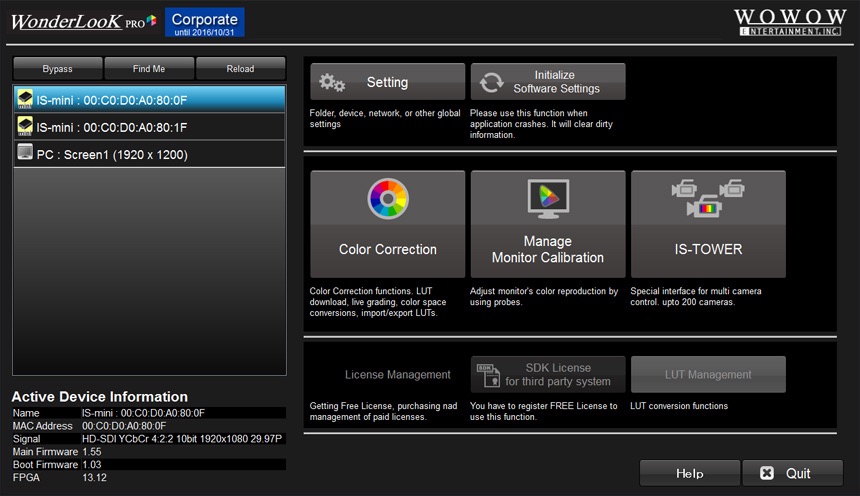Screen dimensions: 860x496
Task: Quit the application via Quit label
Action: [798, 473]
